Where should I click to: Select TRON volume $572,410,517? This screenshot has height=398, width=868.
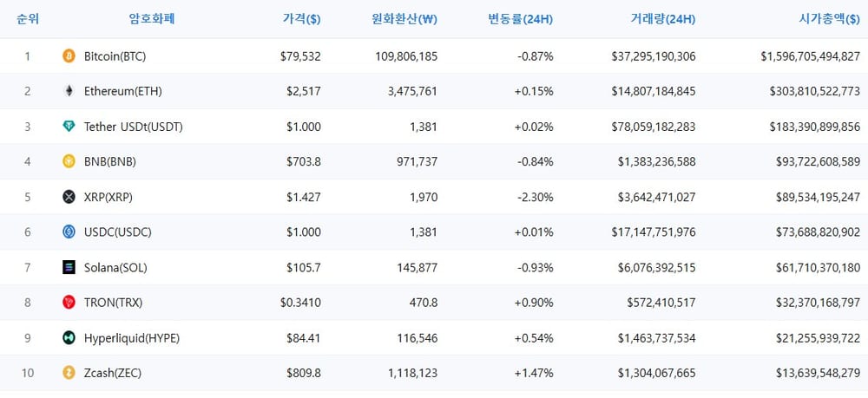[x=661, y=303]
